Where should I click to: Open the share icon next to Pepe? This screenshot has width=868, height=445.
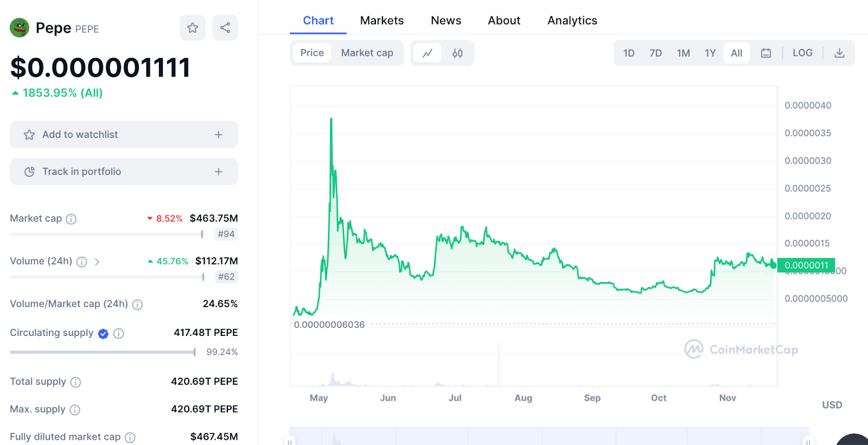click(x=225, y=28)
